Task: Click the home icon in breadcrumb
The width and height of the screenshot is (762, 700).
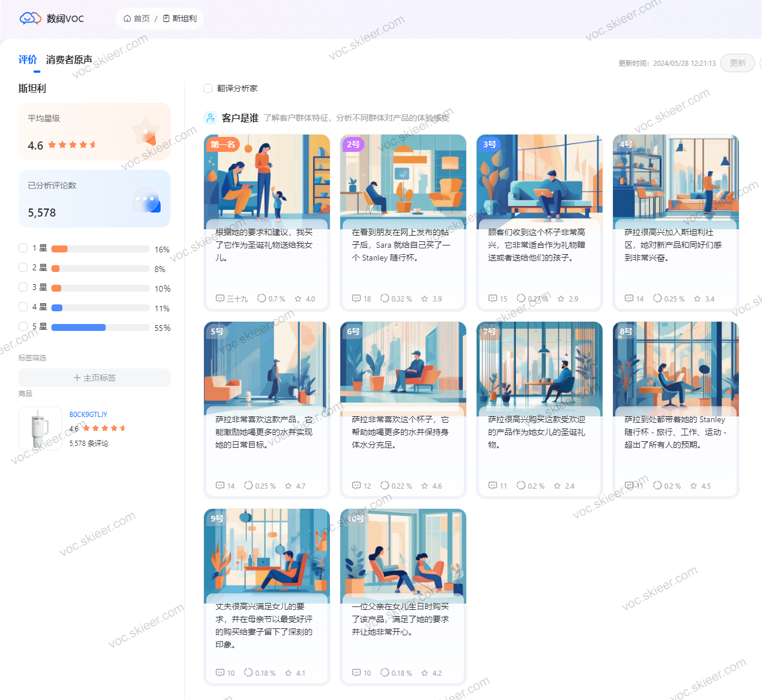Action: (127, 18)
